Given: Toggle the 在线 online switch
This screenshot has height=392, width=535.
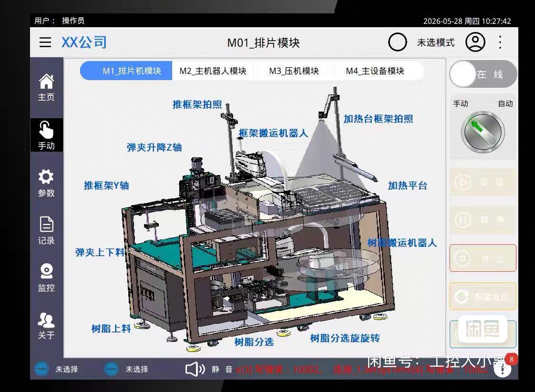Looking at the screenshot, I should point(483,74).
